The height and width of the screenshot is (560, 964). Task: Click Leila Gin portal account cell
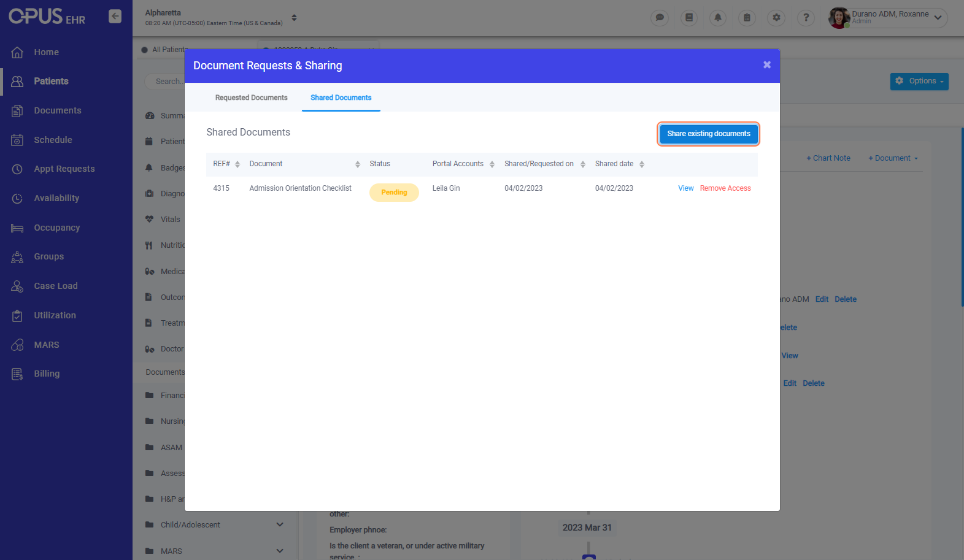point(446,188)
